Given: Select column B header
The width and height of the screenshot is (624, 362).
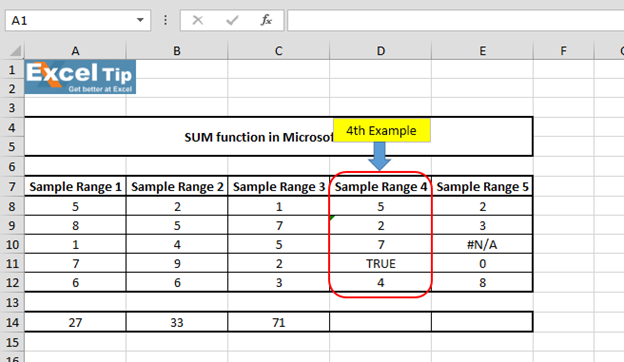Looking at the screenshot, I should (x=177, y=51).
